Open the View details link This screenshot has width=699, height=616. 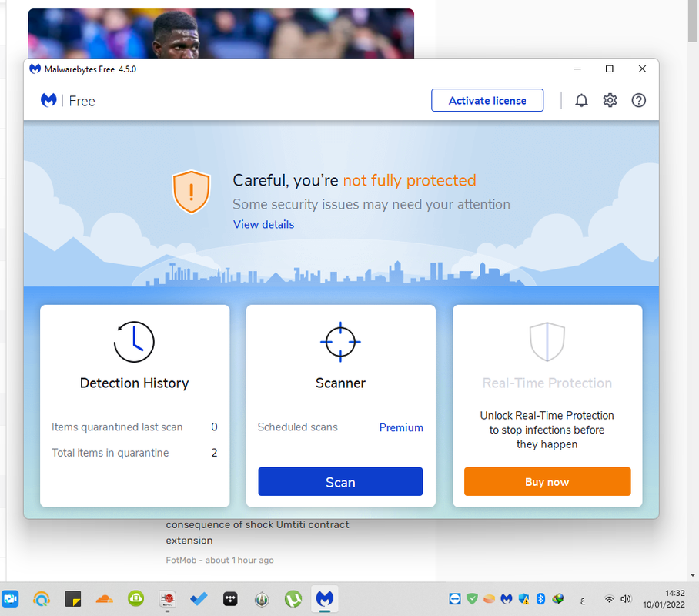263,224
